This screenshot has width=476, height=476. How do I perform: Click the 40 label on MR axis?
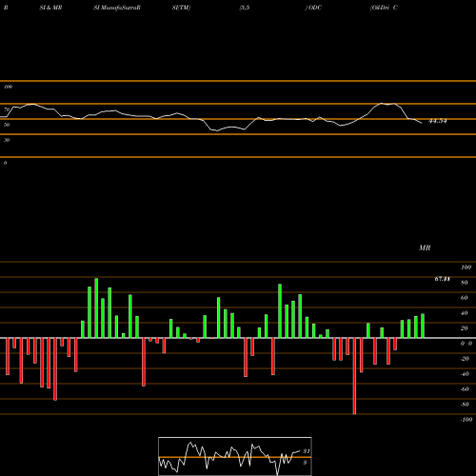point(465,313)
